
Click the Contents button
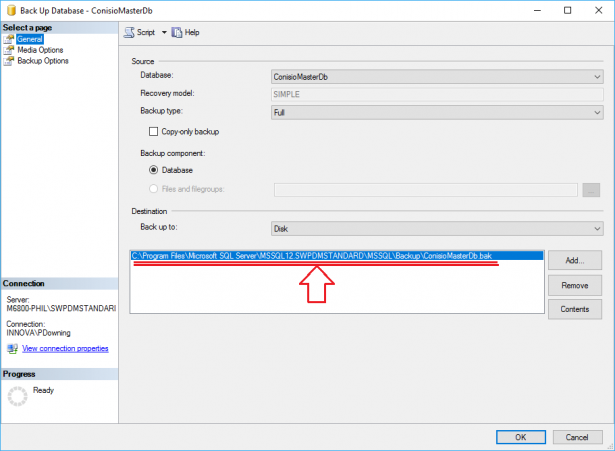(x=575, y=309)
